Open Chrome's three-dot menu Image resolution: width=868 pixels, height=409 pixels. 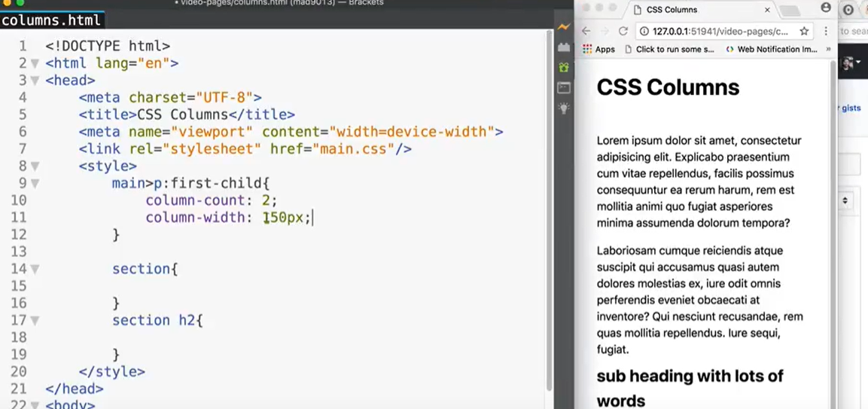tap(826, 31)
